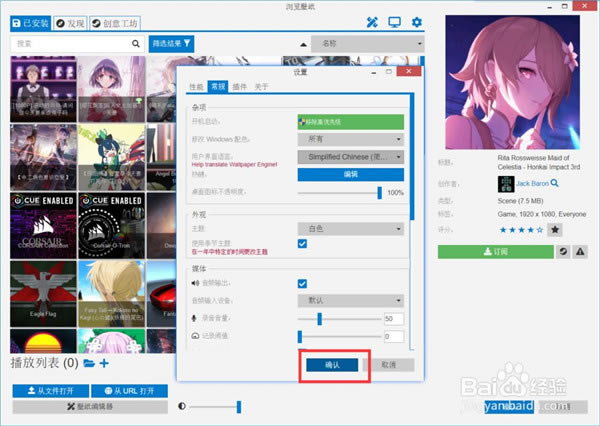Click the gray cancel button in settings
This screenshot has width=600, height=426.
tap(388, 365)
